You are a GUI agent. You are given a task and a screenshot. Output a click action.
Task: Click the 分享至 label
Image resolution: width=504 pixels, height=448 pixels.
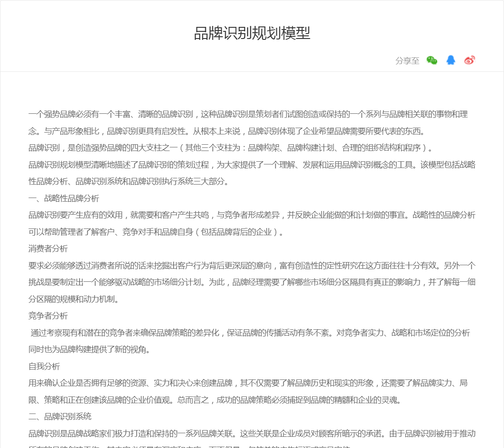[407, 61]
